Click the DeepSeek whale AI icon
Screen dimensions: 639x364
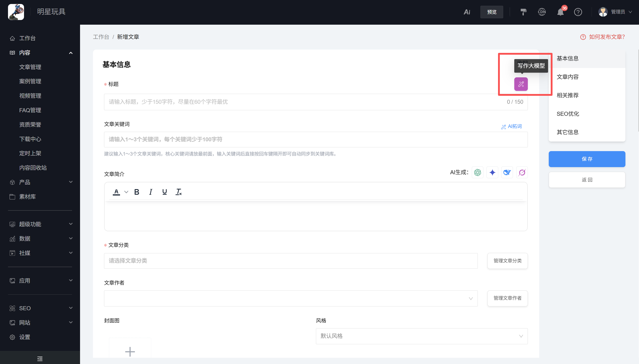click(507, 172)
